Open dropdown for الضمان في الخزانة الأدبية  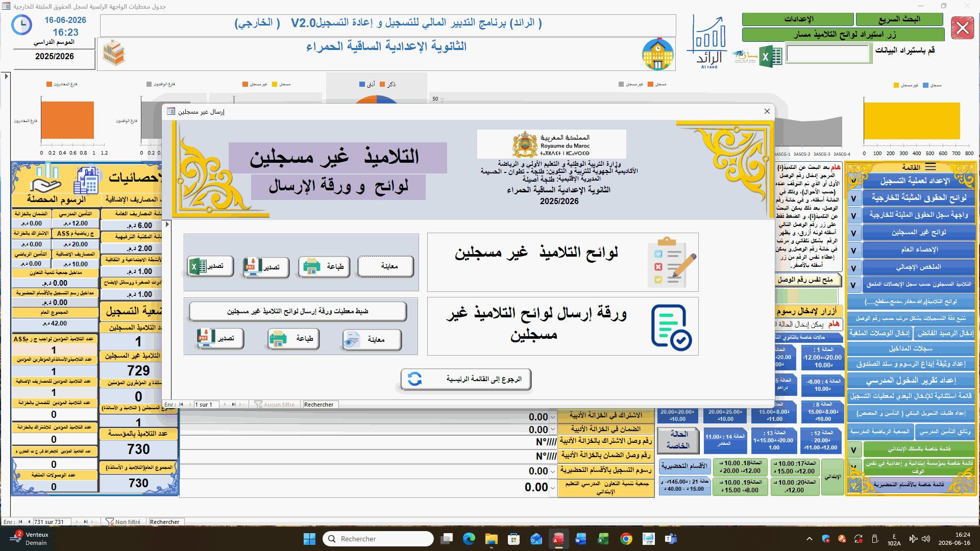553,430
